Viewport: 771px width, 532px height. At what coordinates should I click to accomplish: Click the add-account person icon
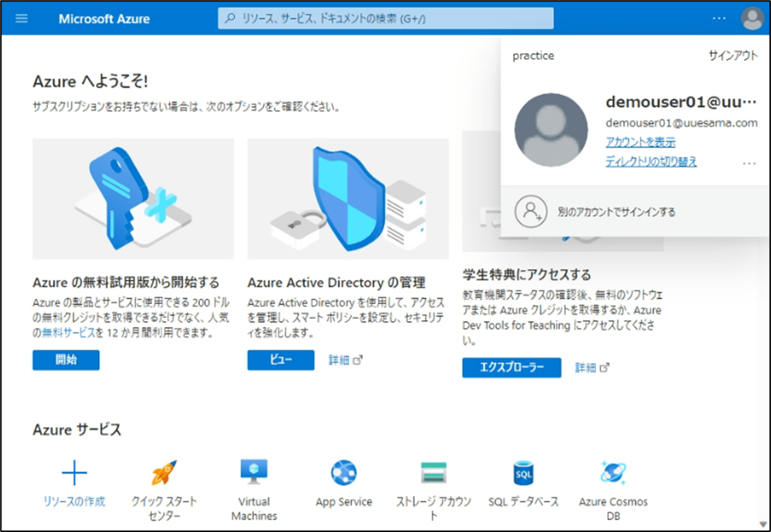530,212
